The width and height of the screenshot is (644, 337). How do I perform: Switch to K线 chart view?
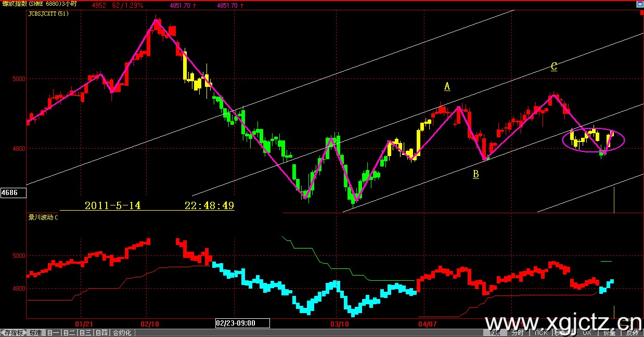point(494,333)
